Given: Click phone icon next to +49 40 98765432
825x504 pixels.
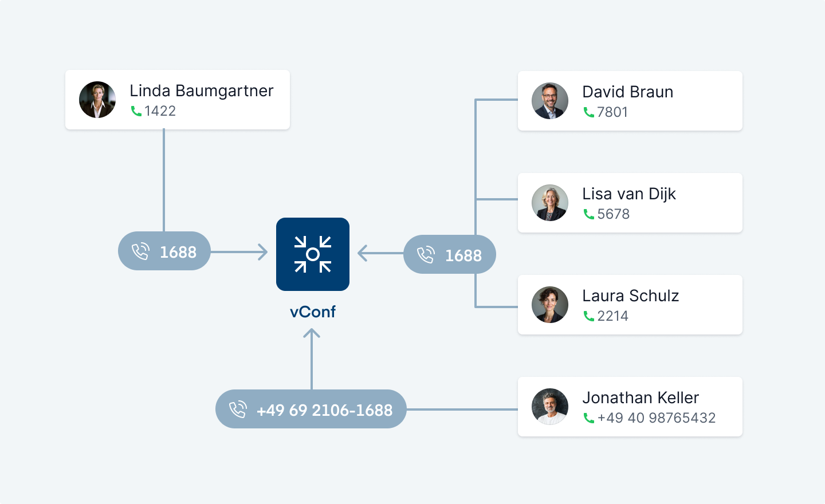Looking at the screenshot, I should tap(589, 418).
